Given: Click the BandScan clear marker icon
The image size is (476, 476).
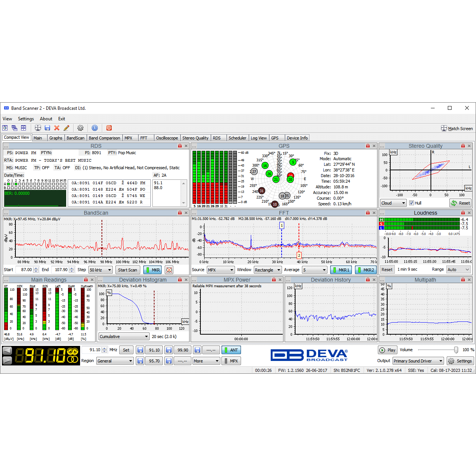Looking at the screenshot, I should [169, 270].
